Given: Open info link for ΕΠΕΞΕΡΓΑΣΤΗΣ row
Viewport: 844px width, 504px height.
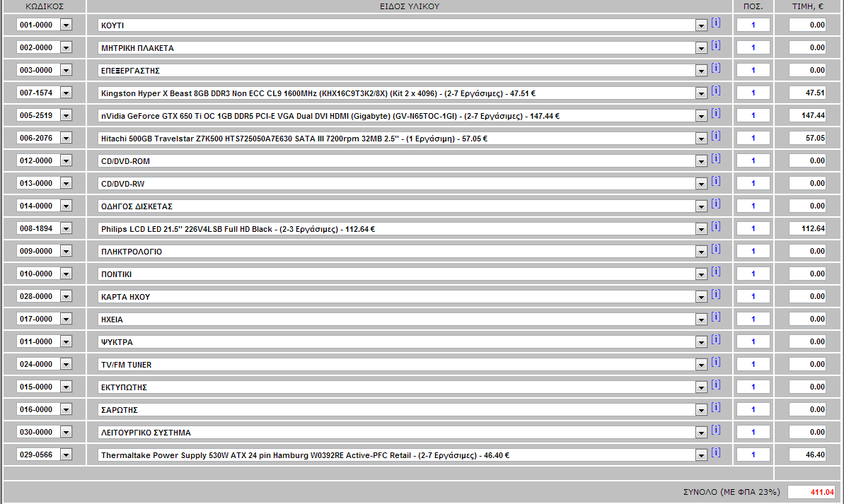Looking at the screenshot, I should 716,68.
